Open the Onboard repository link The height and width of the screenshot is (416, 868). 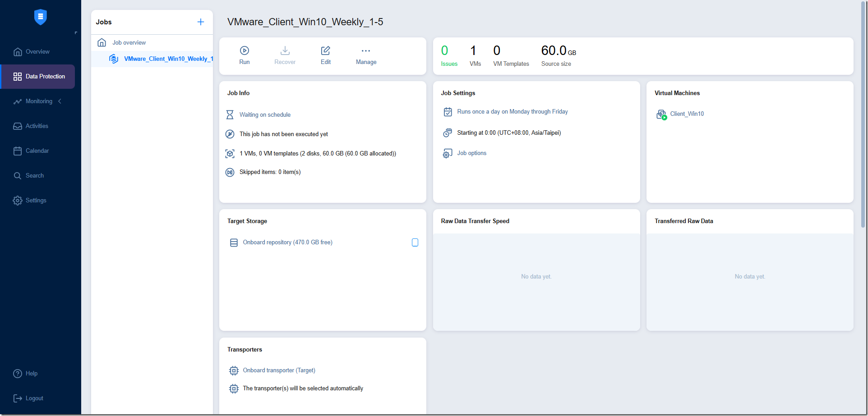287,242
